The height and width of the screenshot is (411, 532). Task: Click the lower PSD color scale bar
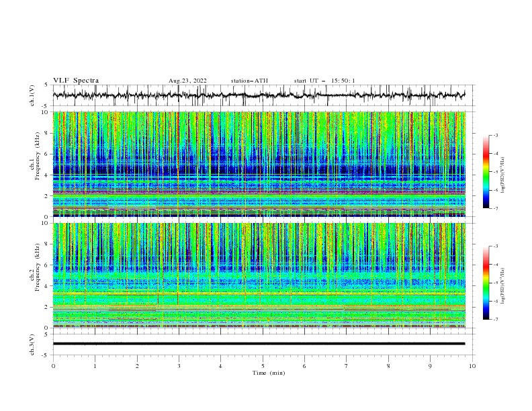pyautogui.click(x=486, y=283)
